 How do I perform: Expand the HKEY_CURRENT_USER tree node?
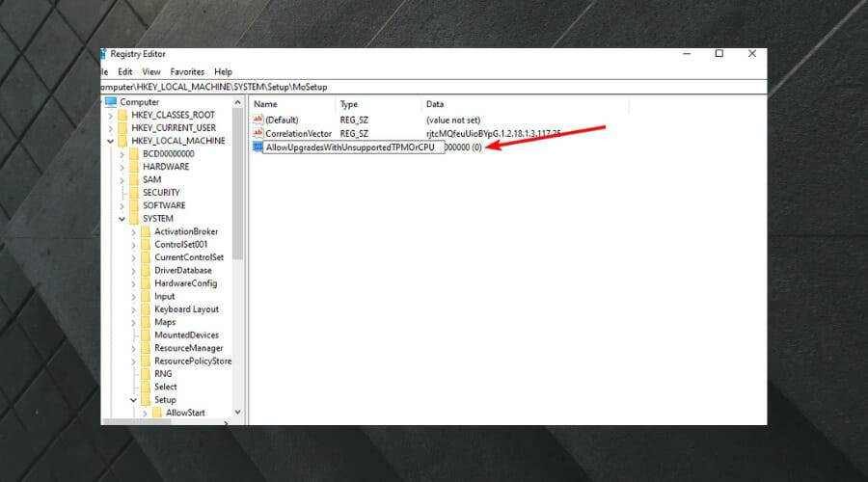110,128
